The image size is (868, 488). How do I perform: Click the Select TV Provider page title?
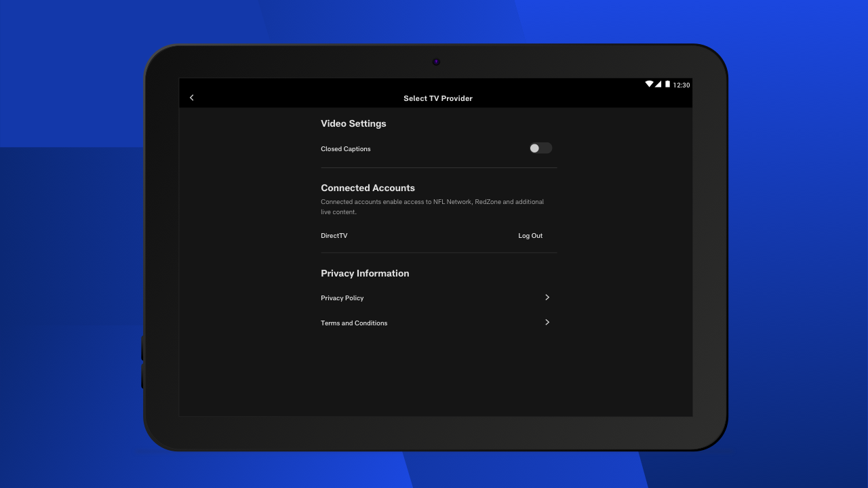pos(437,98)
